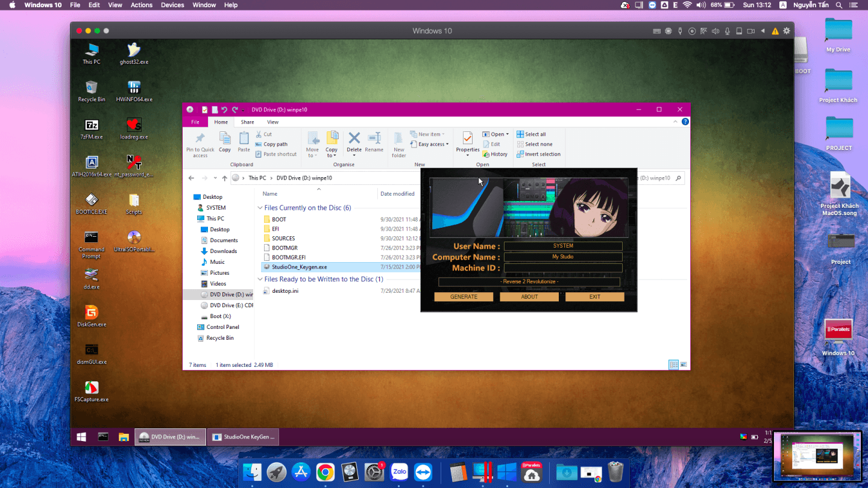Screen dimensions: 868x488
Task: Select the desktop.ini file row
Action: point(341,291)
